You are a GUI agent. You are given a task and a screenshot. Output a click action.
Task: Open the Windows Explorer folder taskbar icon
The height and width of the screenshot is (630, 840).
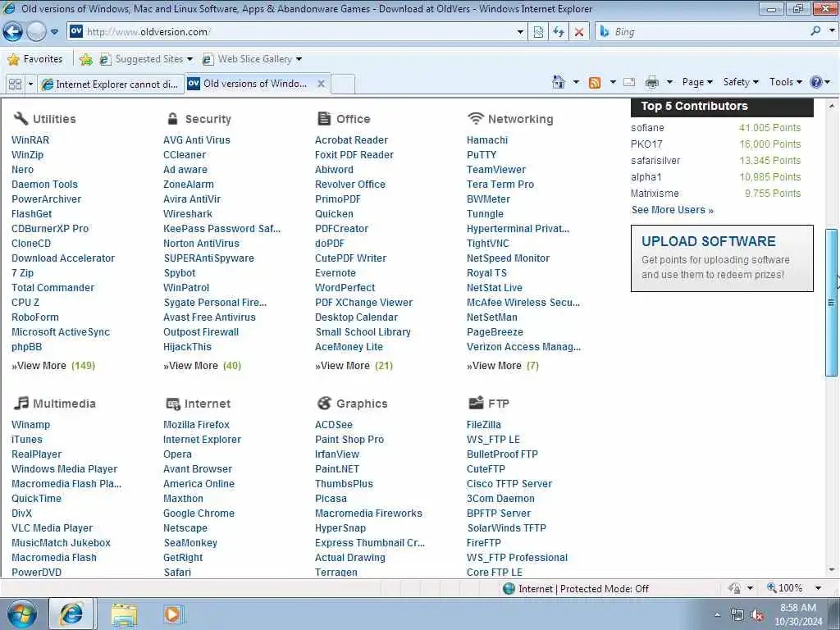[125, 614]
